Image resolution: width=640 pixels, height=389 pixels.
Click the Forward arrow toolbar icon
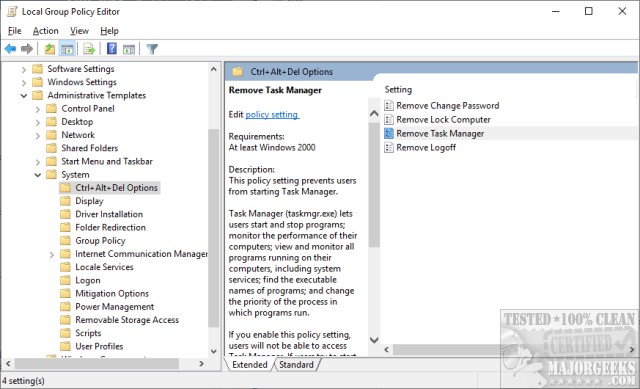pyautogui.click(x=27, y=49)
